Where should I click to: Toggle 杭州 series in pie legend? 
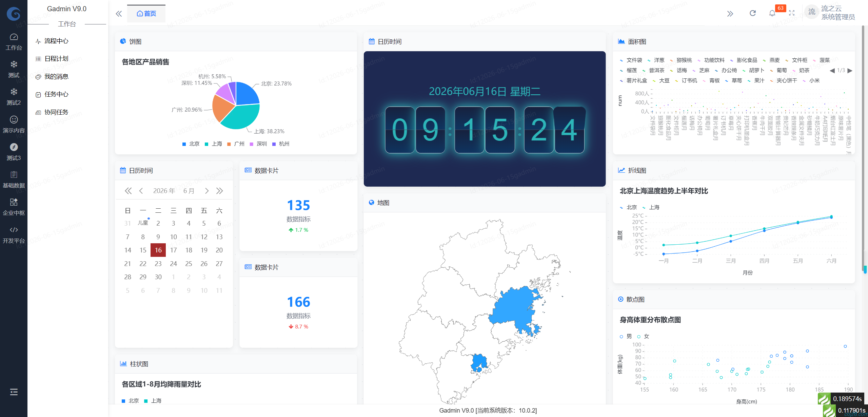(x=281, y=144)
